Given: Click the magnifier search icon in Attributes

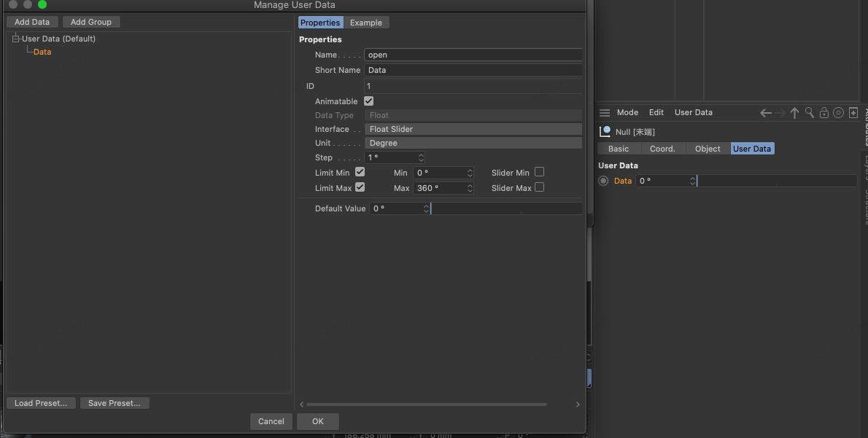Looking at the screenshot, I should pos(810,113).
